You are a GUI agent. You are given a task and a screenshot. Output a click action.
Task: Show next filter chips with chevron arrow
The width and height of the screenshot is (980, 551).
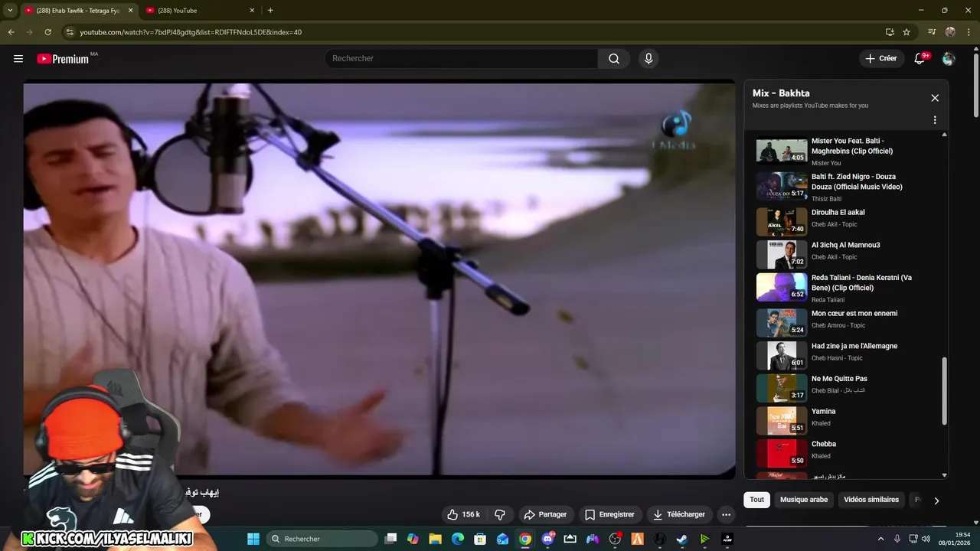tap(936, 500)
